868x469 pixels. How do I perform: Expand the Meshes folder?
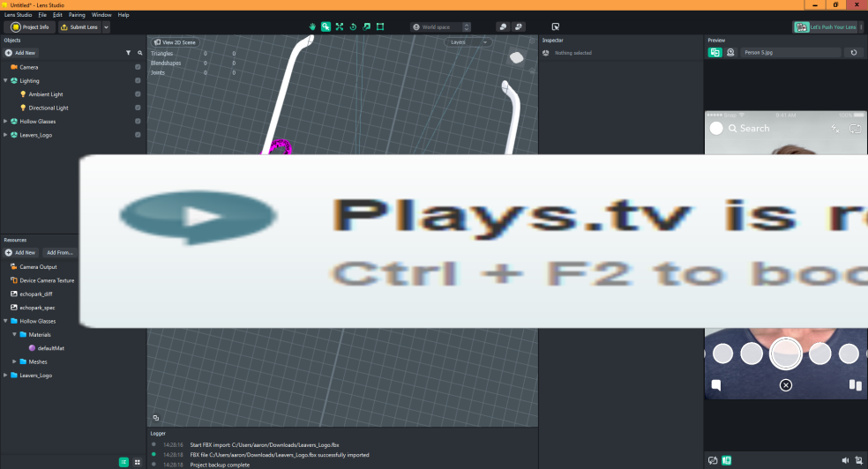click(x=14, y=361)
